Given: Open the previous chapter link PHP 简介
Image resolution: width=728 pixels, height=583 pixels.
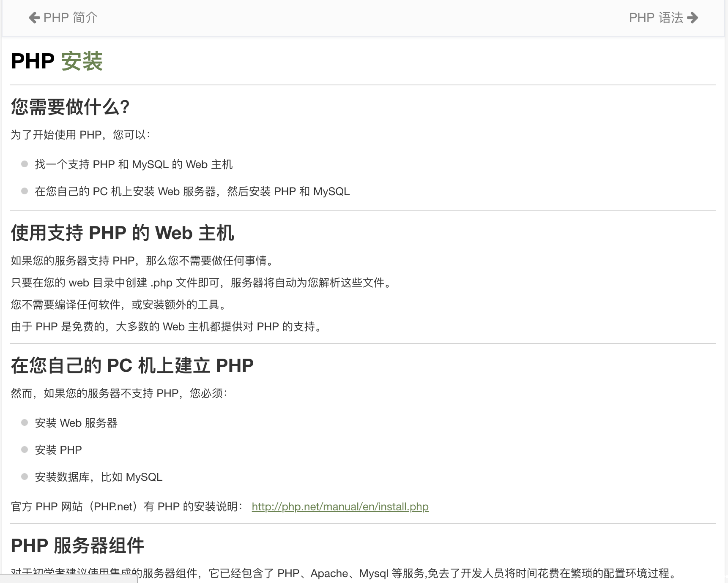Looking at the screenshot, I should 70,18.
